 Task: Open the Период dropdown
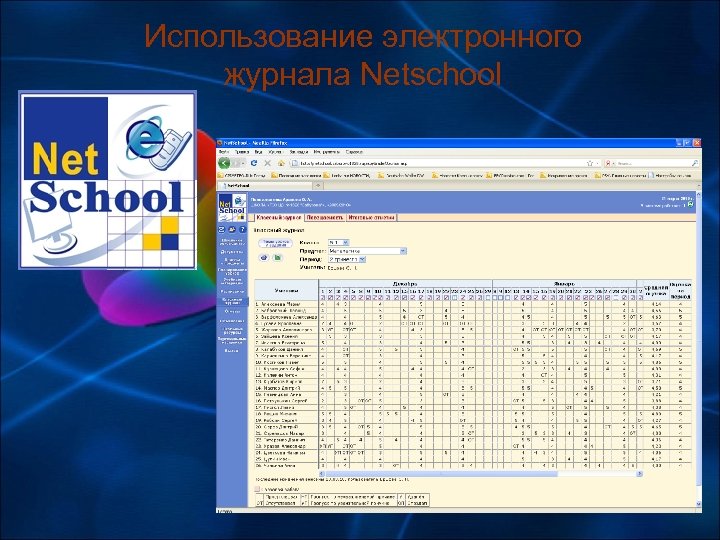(347, 259)
